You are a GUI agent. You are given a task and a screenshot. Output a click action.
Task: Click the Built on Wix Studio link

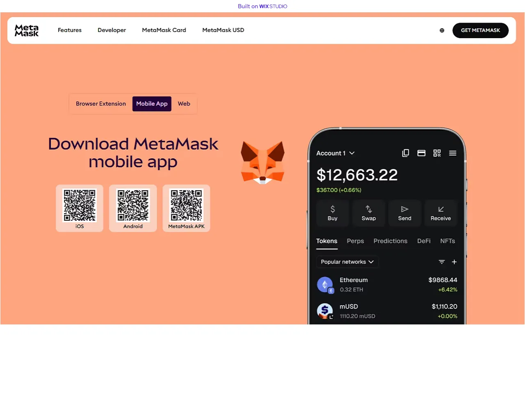[262, 6]
